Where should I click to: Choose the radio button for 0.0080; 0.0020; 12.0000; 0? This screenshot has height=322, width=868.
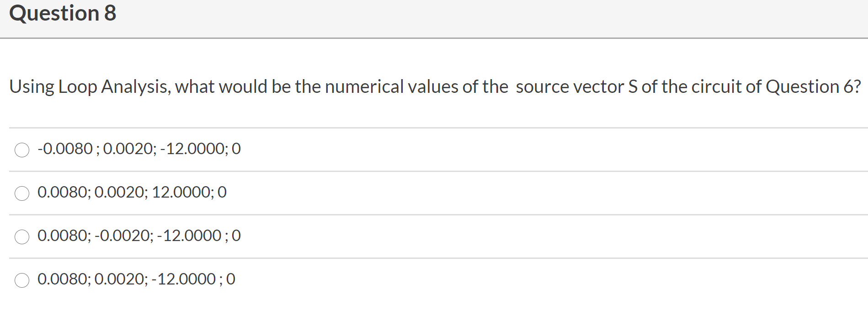pos(22,193)
